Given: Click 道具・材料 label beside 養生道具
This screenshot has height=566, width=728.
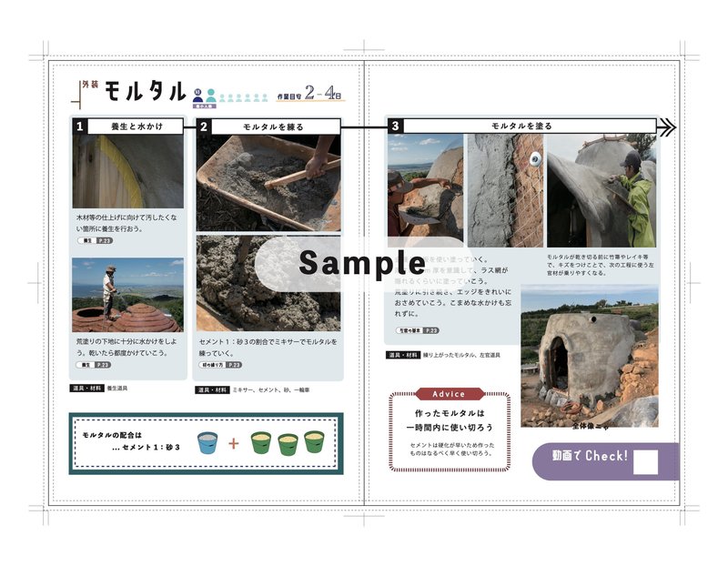Looking at the screenshot, I should click(x=86, y=389).
